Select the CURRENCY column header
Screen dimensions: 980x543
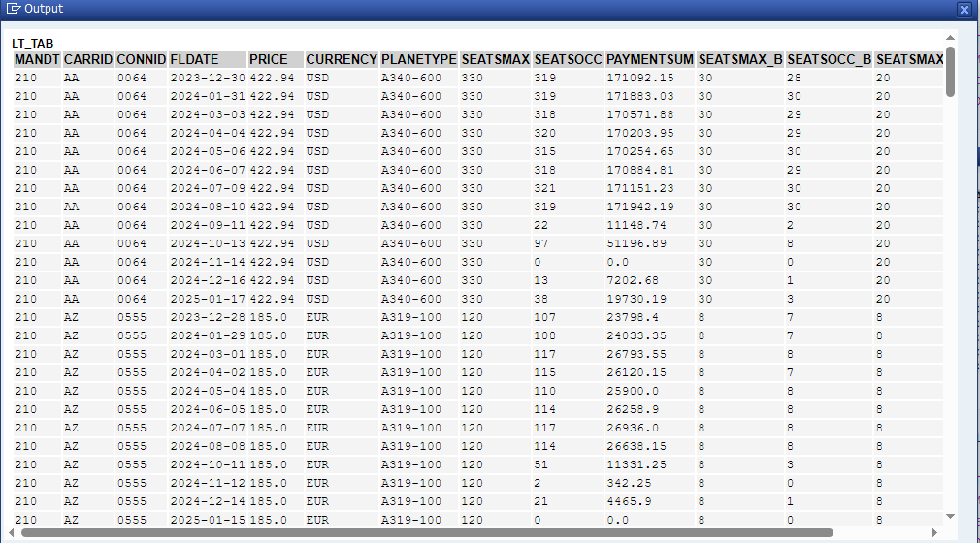(342, 59)
